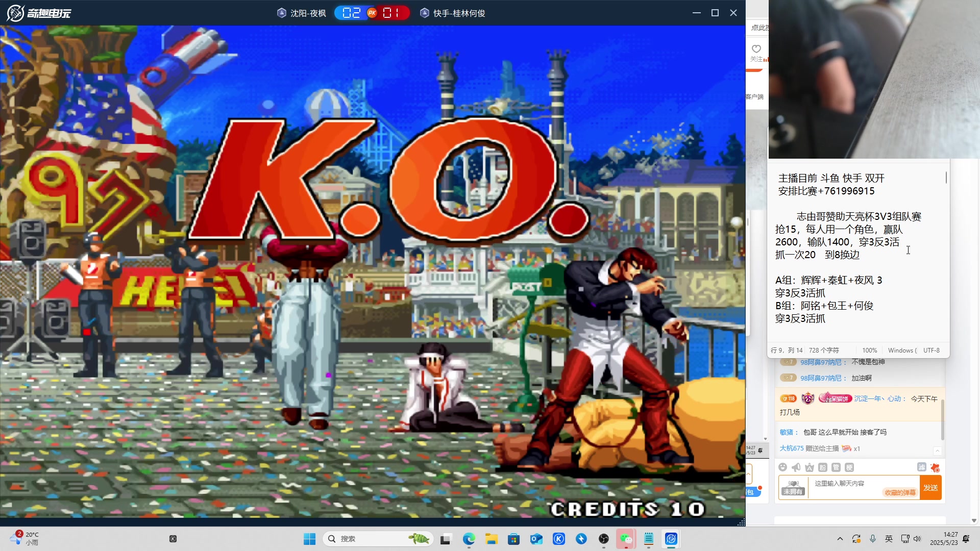980x551 pixels.
Task: Click the shield icon beside 沈阳-夜枫
Action: (x=282, y=13)
